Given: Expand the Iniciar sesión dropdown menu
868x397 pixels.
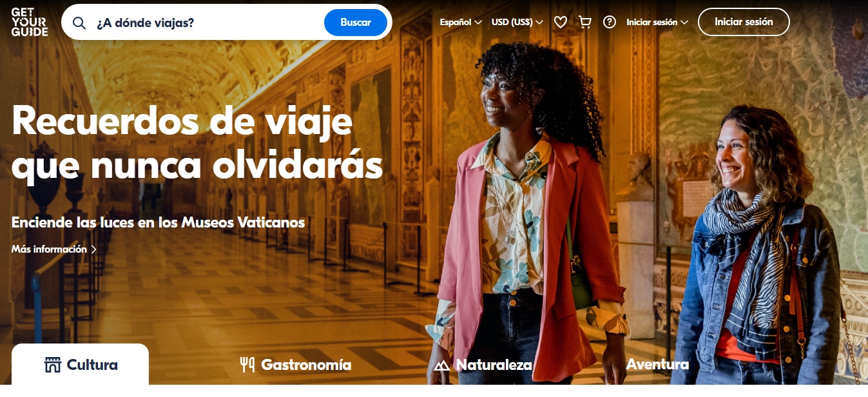Looking at the screenshot, I should coord(657,22).
